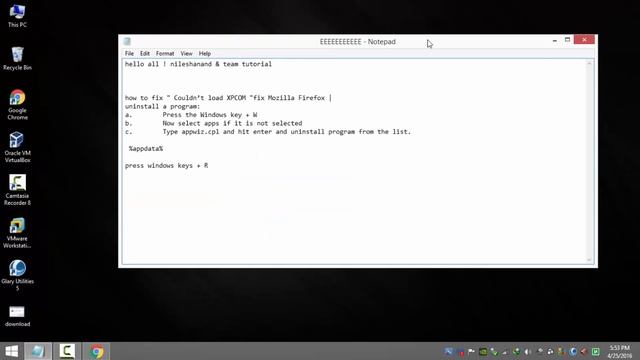Click the 'press windows keys + R' line

pyautogui.click(x=167, y=166)
